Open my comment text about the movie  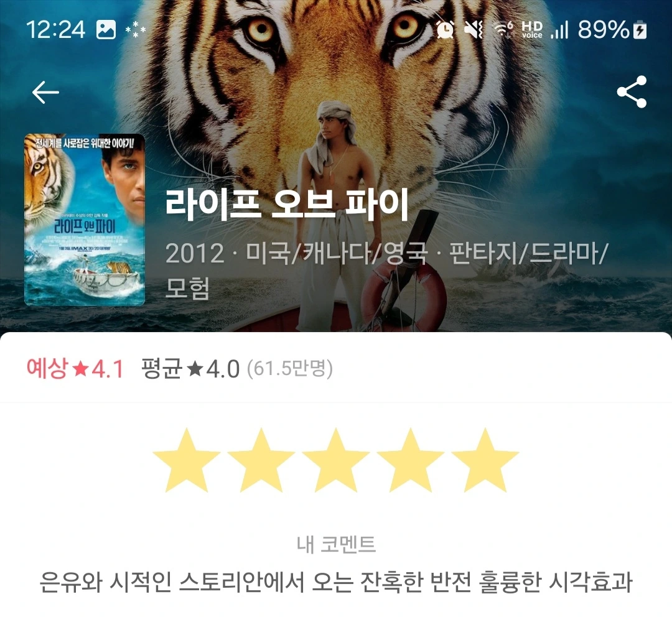[x=336, y=582]
